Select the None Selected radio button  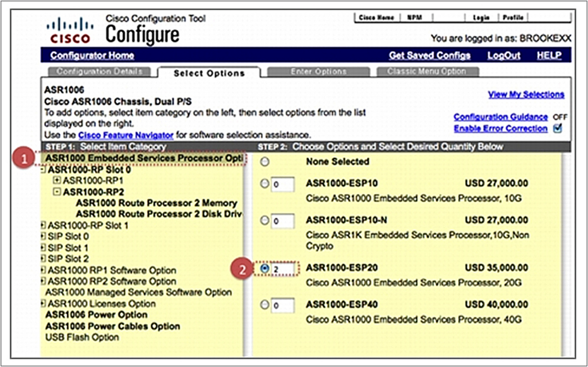(265, 162)
